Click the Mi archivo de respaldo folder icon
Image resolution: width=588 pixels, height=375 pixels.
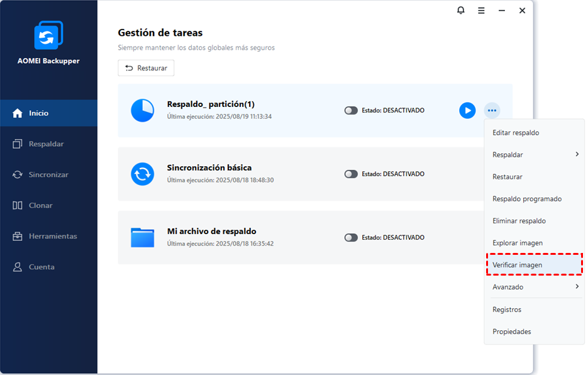pyautogui.click(x=142, y=237)
